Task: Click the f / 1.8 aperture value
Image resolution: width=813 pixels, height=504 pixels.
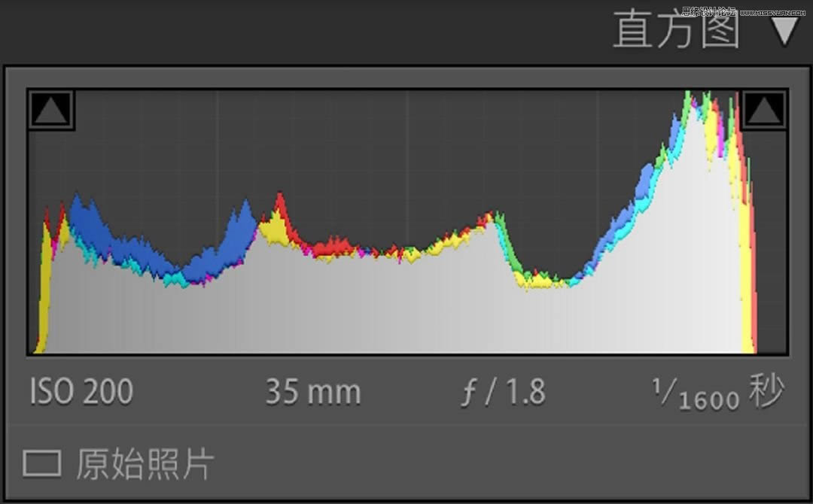Action: [502, 393]
